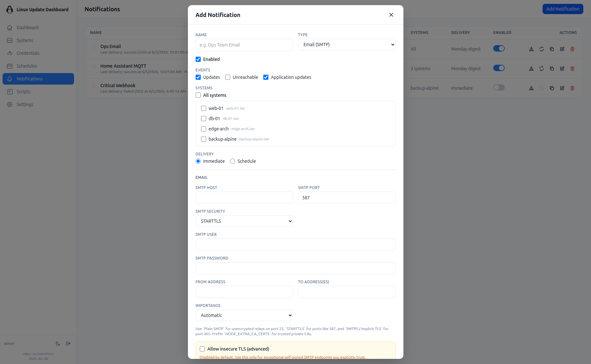
Task: Disable the Ops Email enabled toggle
Action: pyautogui.click(x=499, y=48)
